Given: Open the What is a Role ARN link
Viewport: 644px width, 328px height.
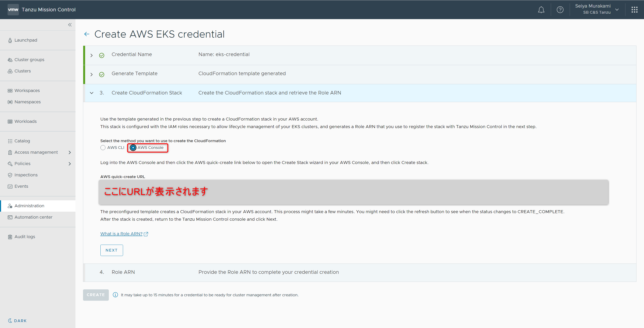Looking at the screenshot, I should pyautogui.click(x=121, y=234).
